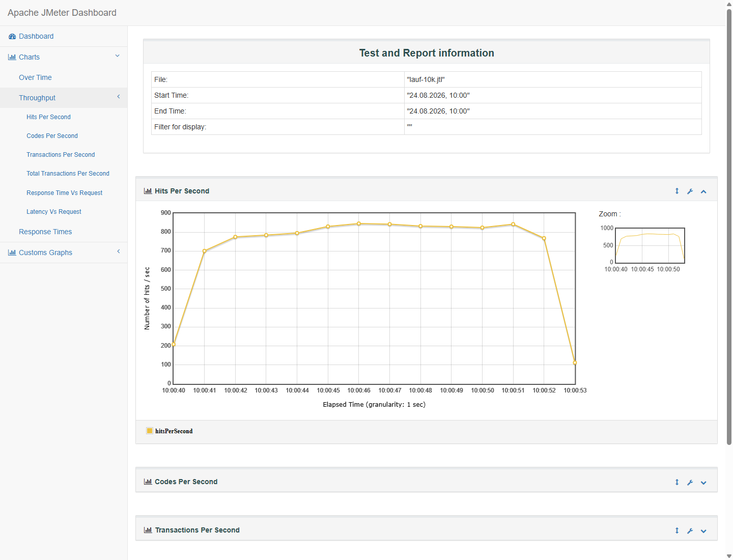Click the Test and Report information heading

pos(427,53)
